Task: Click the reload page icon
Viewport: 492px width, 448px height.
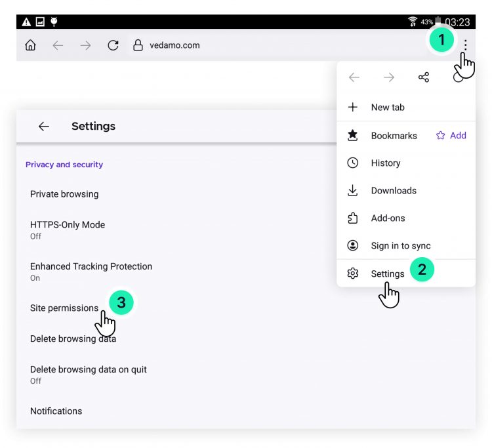Action: pos(113,45)
